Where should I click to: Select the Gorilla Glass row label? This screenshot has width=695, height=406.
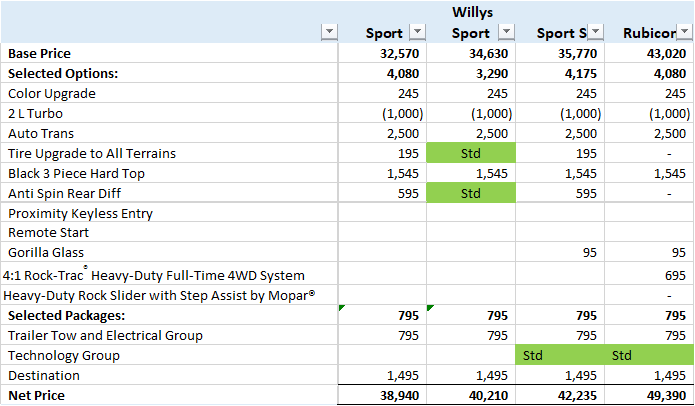pos(46,252)
